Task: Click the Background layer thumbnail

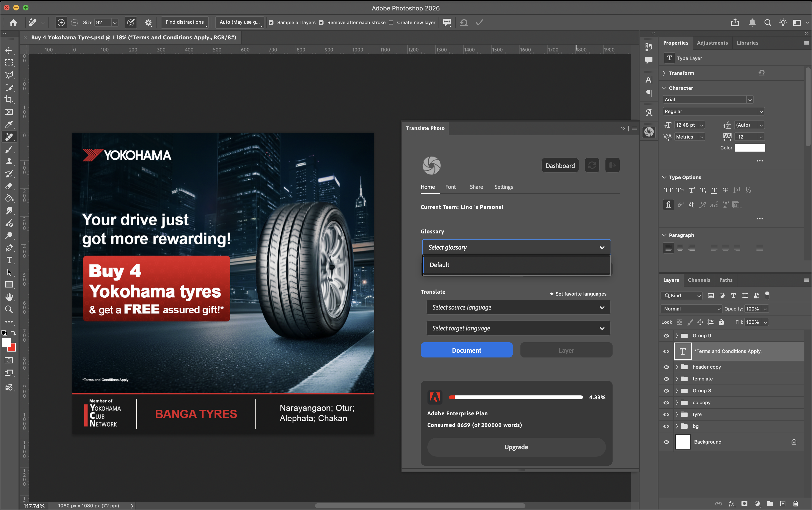Action: click(x=683, y=442)
